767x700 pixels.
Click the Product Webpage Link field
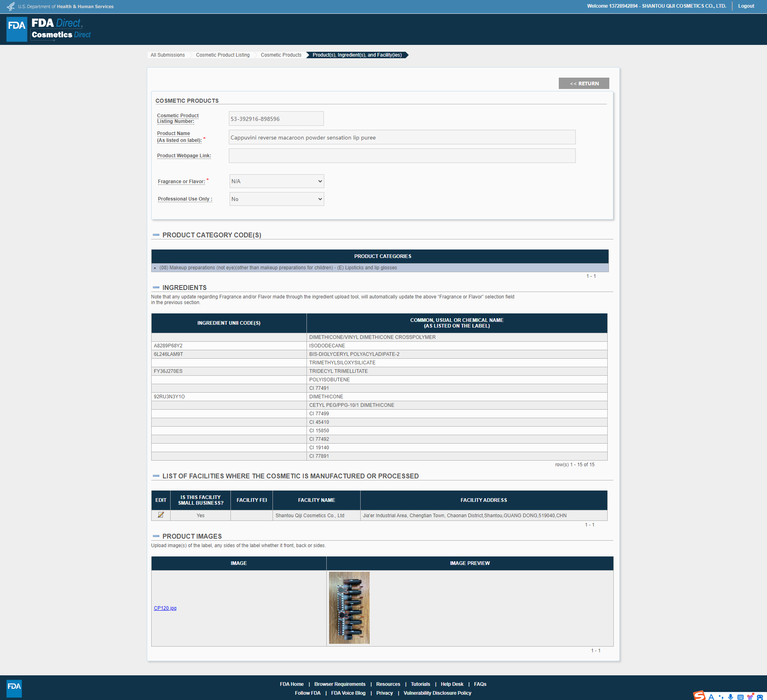(402, 156)
